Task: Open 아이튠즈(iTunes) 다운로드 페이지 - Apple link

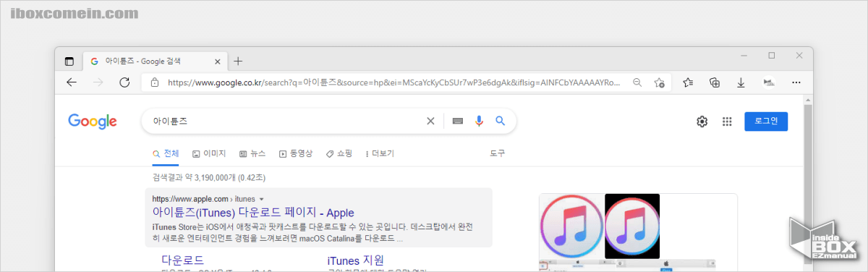Action: click(253, 213)
